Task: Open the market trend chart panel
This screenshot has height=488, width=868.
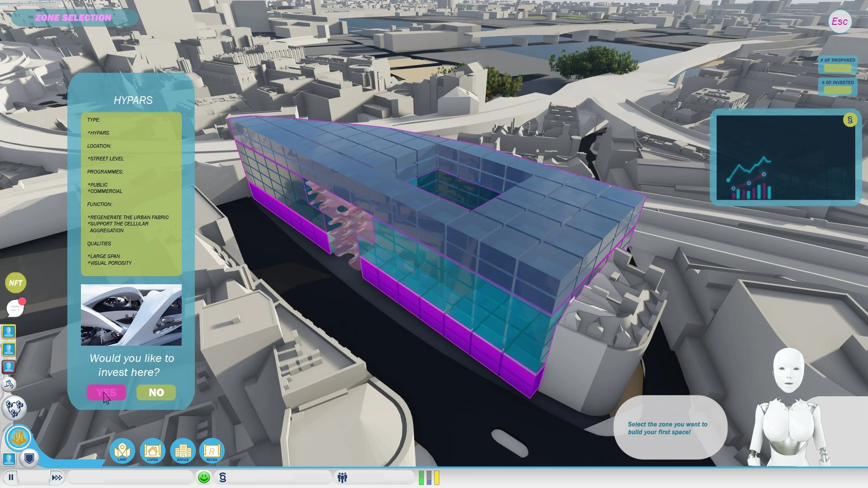Action: pyautogui.click(x=786, y=157)
